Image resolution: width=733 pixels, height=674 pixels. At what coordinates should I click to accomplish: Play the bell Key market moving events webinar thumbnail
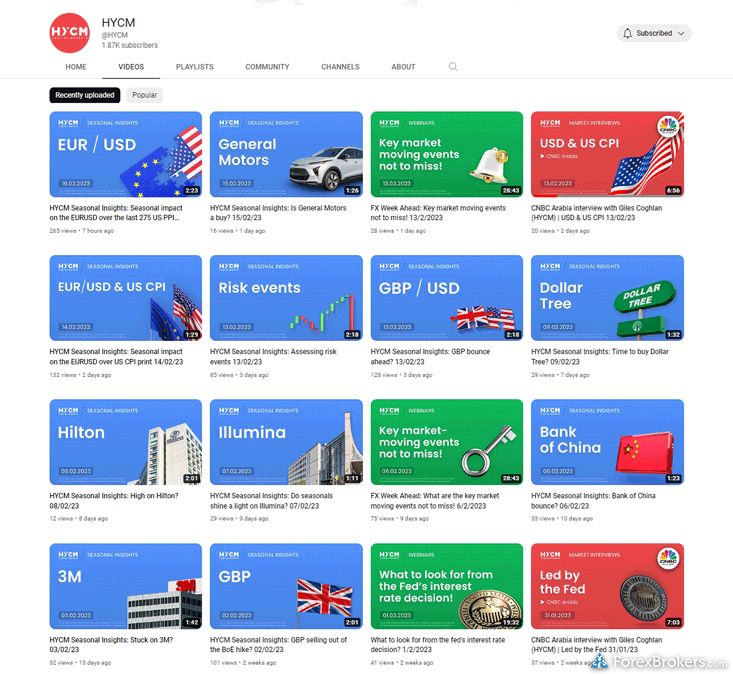coord(446,154)
